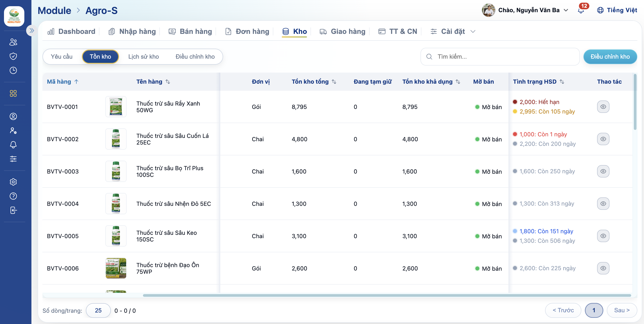Open the sidebar notifications bell icon

pyautogui.click(x=13, y=145)
